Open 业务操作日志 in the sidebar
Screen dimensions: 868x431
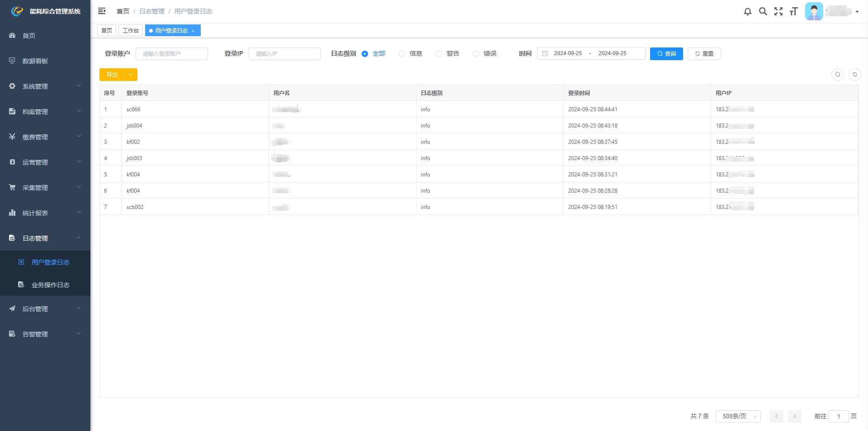click(x=50, y=285)
